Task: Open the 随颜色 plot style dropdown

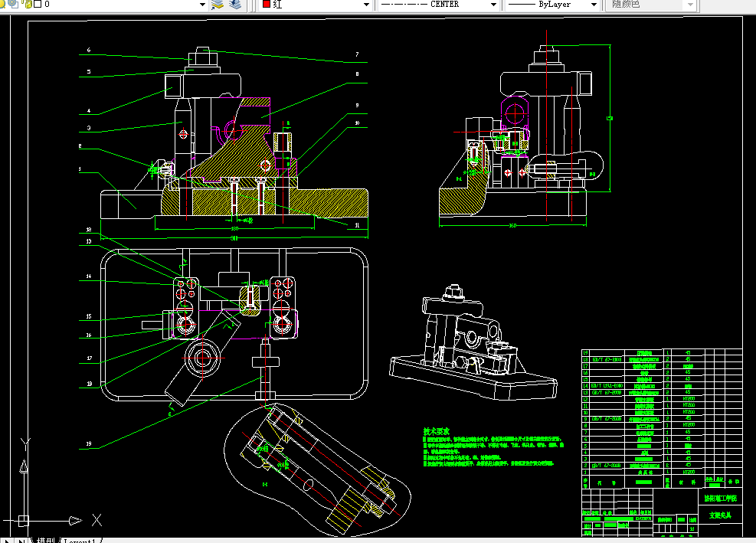Action: point(690,5)
